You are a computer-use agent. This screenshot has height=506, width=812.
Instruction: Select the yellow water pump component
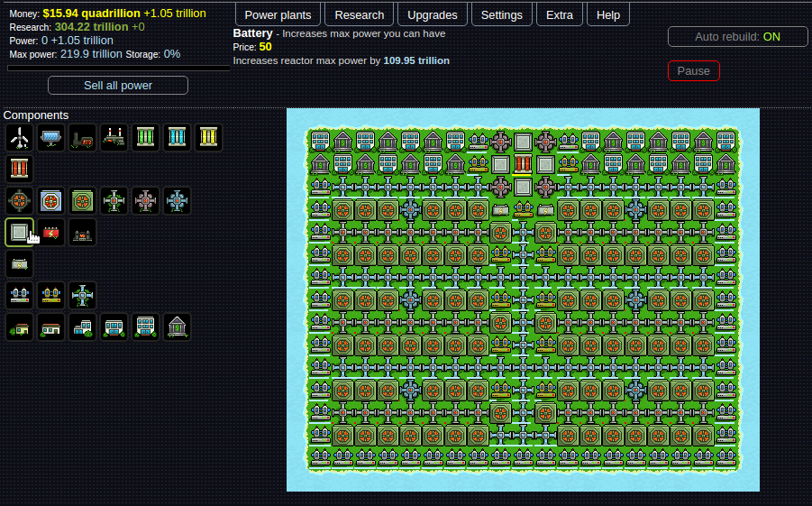[x=51, y=296]
